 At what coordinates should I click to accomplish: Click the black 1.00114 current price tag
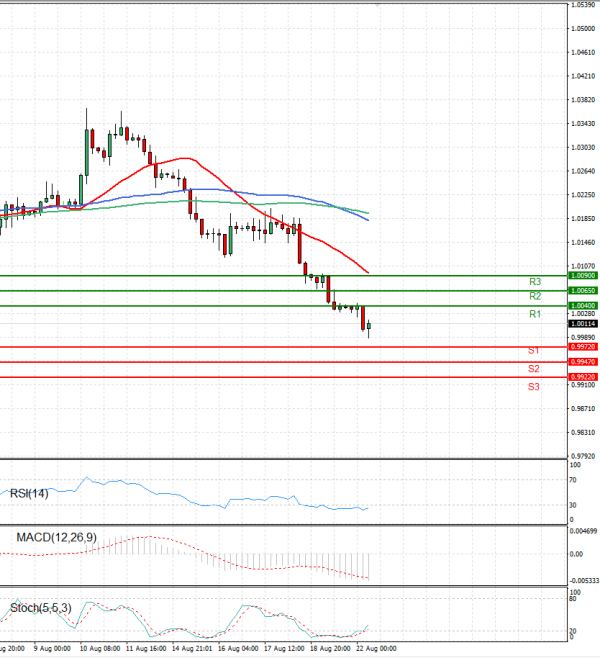coord(583,324)
